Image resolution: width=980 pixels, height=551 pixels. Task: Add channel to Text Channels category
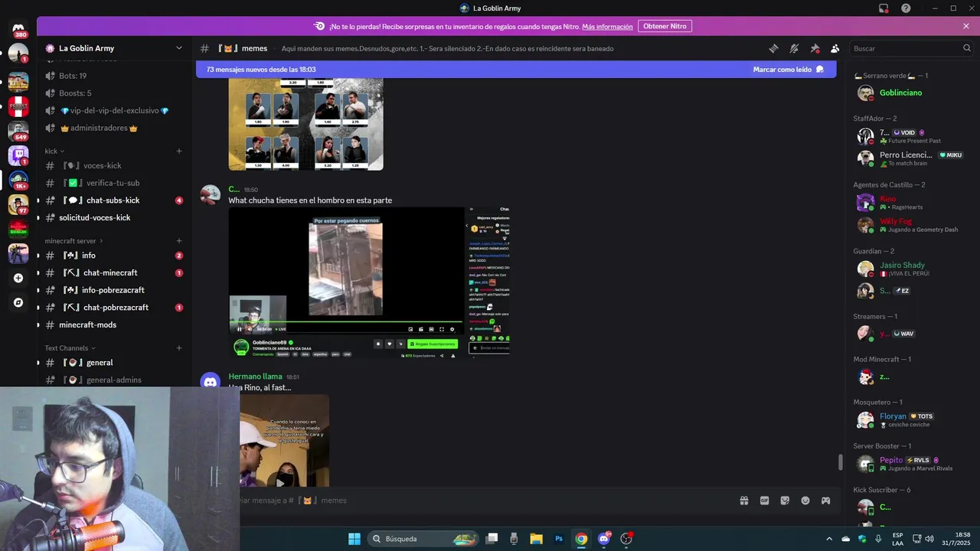pos(179,348)
